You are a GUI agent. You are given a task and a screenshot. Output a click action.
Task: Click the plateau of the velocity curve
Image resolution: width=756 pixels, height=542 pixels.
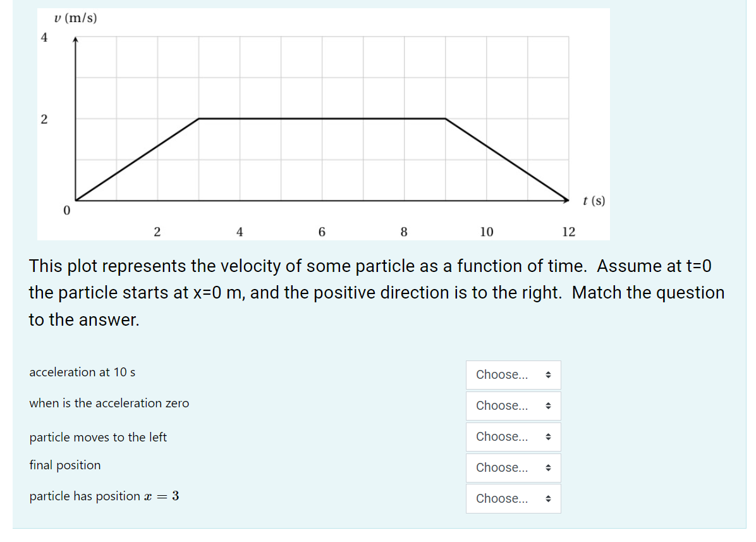tap(322, 118)
